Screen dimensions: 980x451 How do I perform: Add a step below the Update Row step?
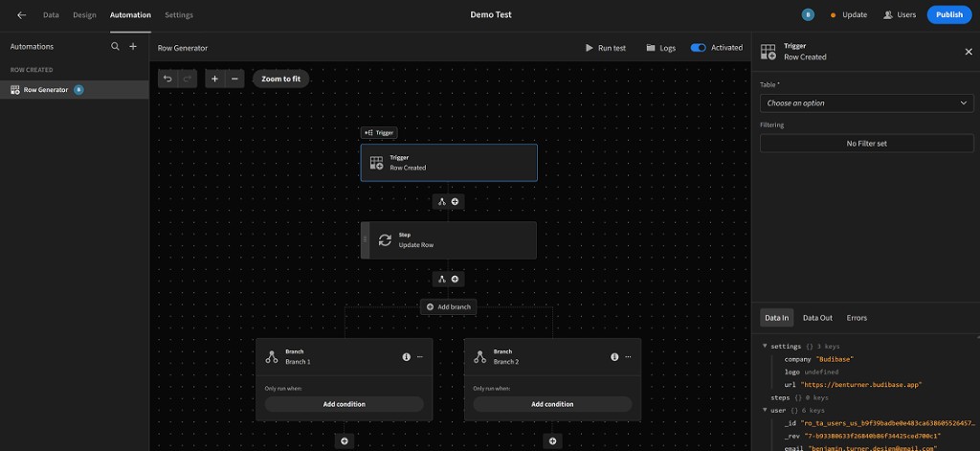pos(455,279)
